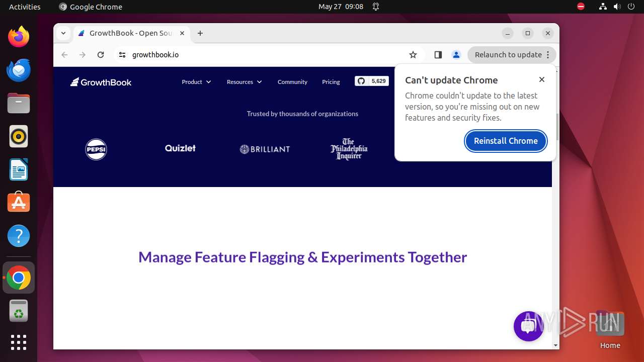Open Ubuntu Software store icon
The image size is (644, 362).
[19, 203]
